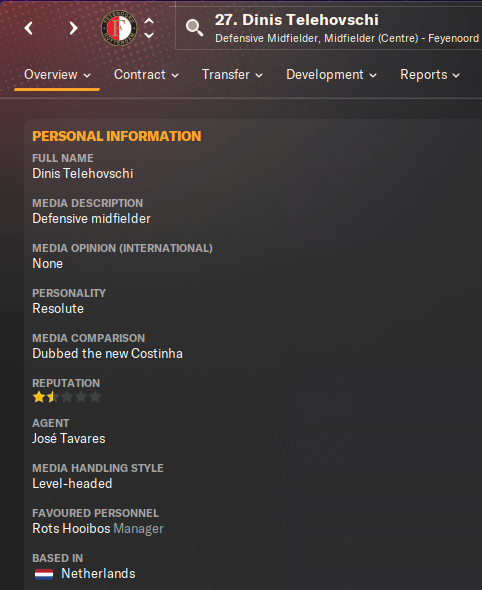The height and width of the screenshot is (590, 482).
Task: Click the Feyenoord position subtitle text
Action: tap(347, 38)
